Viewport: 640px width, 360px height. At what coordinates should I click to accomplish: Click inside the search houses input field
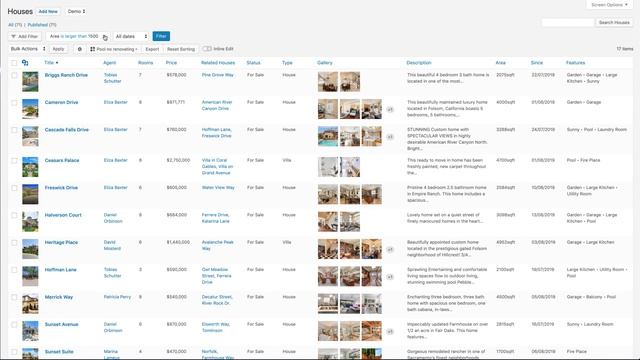click(568, 22)
